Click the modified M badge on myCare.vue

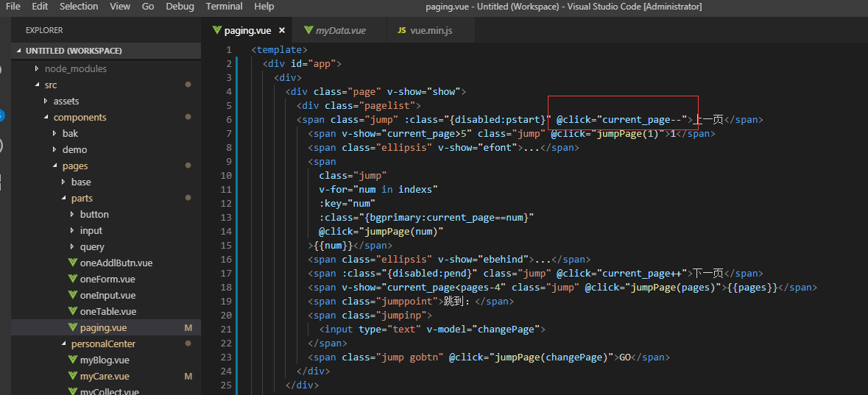pyautogui.click(x=188, y=376)
